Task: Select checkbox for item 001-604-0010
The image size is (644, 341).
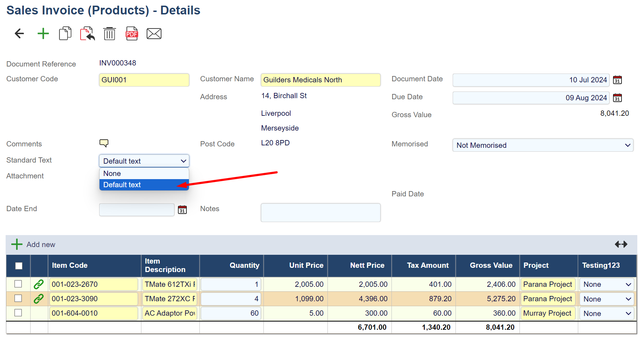Action: coord(18,313)
